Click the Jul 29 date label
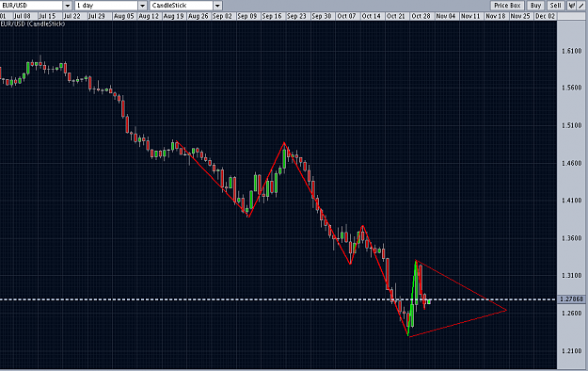Viewport: 588px width, 371px height. pyautogui.click(x=96, y=16)
